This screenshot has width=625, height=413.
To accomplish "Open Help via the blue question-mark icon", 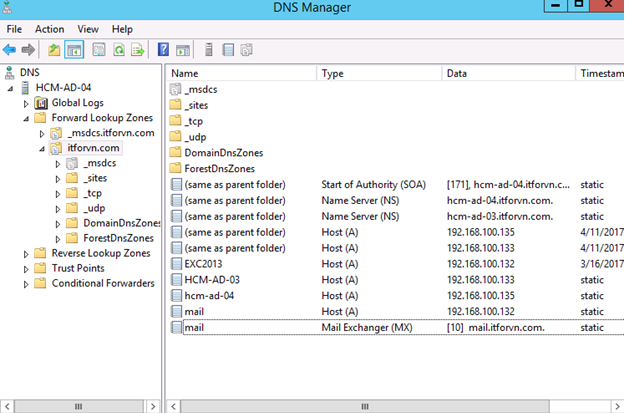I will pyautogui.click(x=163, y=49).
